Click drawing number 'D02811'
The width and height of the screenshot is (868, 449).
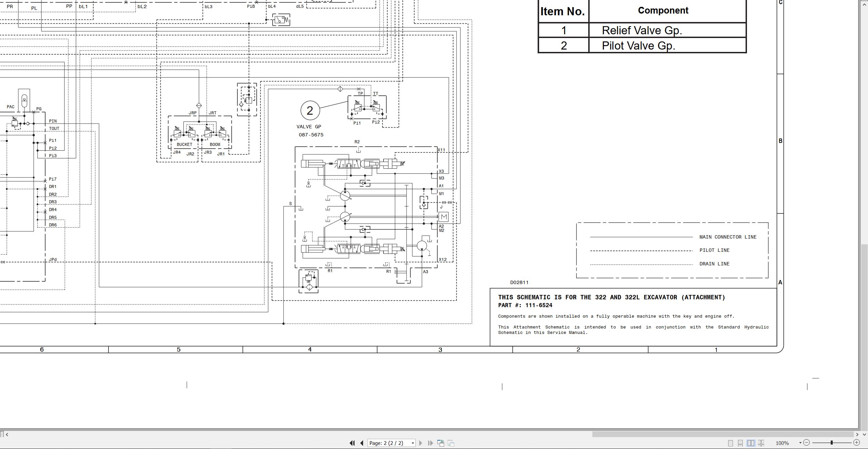(x=519, y=282)
